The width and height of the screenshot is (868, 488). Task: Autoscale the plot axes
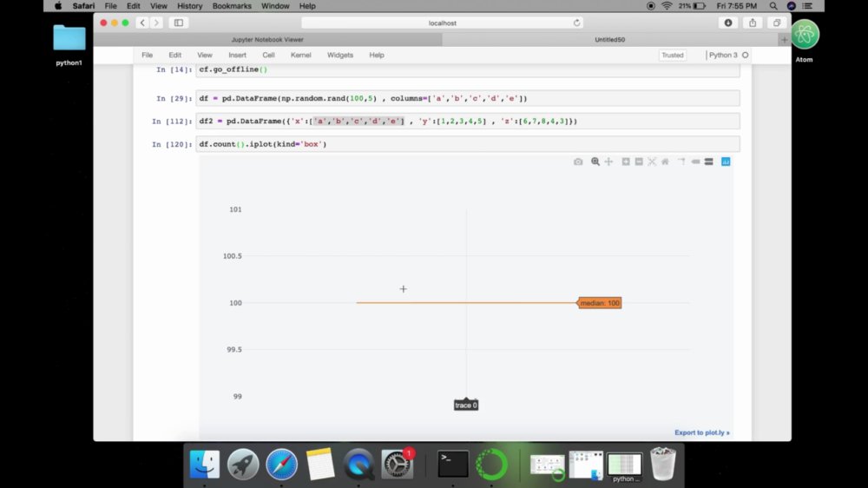[x=652, y=162]
